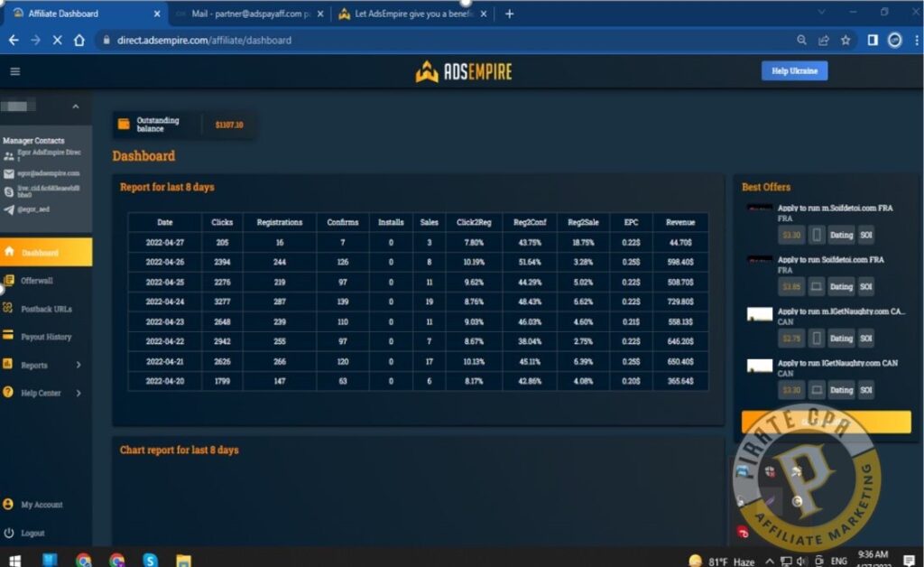Screen dimensions: 924x567
Task: Click the share page icon
Action: (x=823, y=40)
